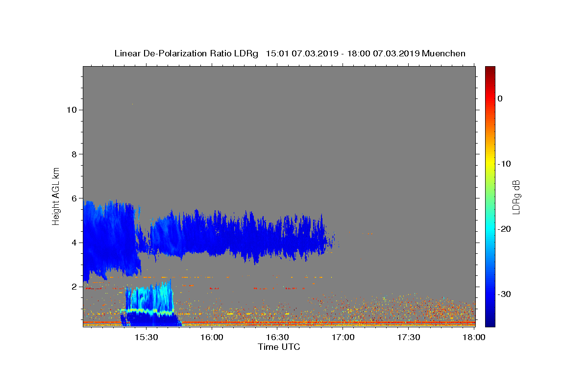Click the height tick label 10

72,110
